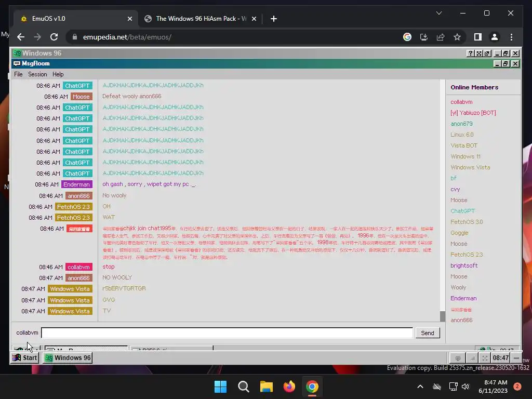The height and width of the screenshot is (399, 532).
Task: Click the fullscreen icon in Windows 96 title bar
Action: tap(478, 54)
